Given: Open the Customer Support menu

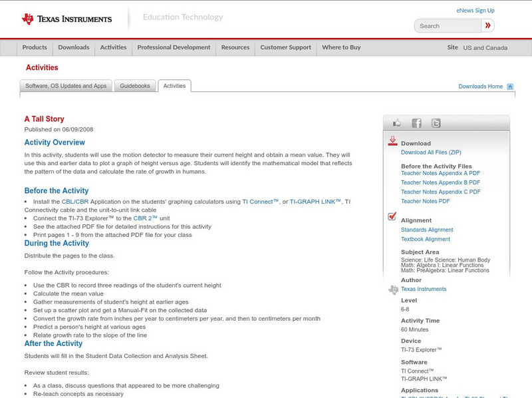Looking at the screenshot, I should tap(286, 47).
